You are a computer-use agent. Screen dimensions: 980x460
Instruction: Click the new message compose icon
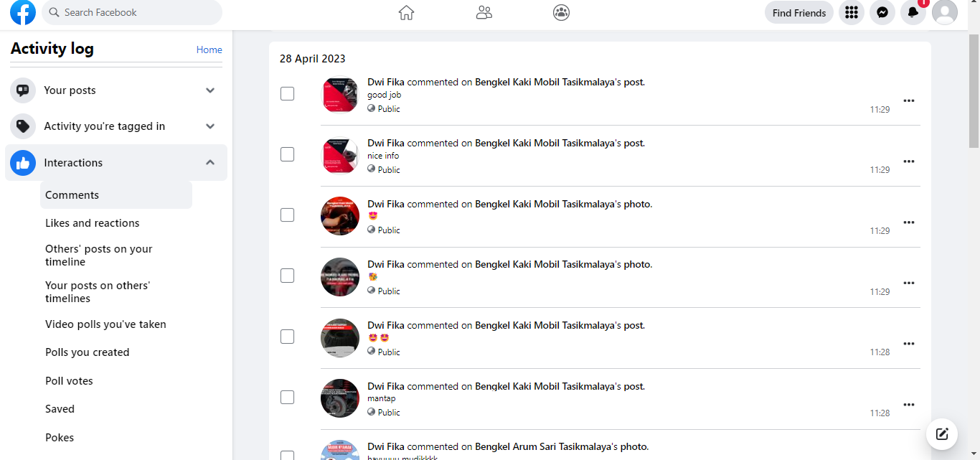coord(942,433)
